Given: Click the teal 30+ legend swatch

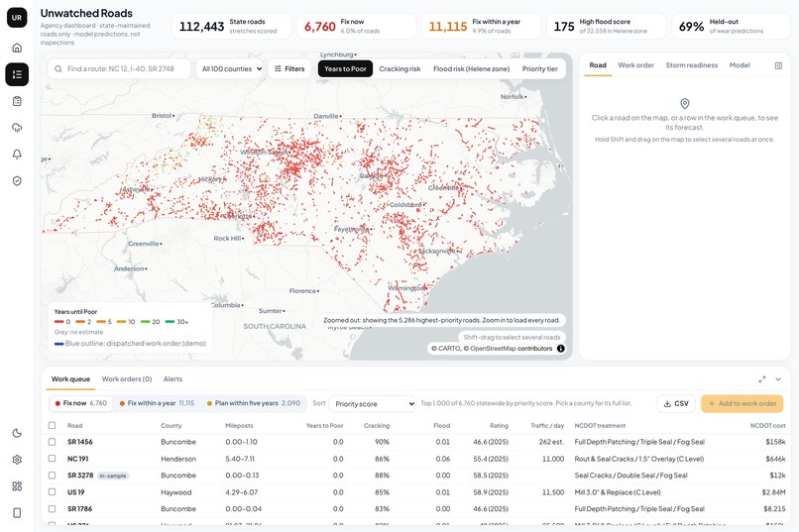Looking at the screenshot, I should (x=170, y=322).
